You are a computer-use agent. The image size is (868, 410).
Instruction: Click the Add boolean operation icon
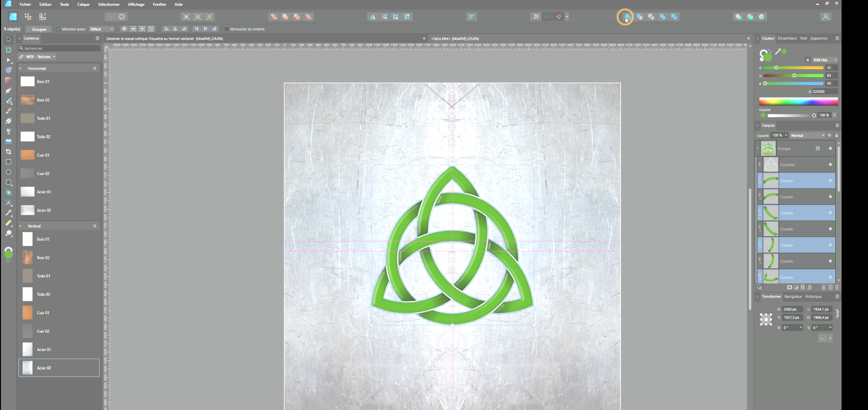click(x=627, y=17)
